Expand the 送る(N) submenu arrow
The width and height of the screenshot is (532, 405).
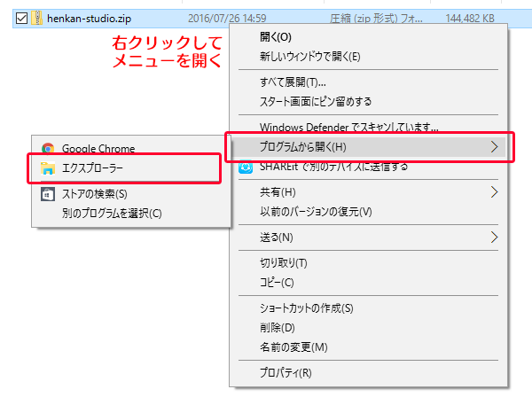pyautogui.click(x=495, y=238)
